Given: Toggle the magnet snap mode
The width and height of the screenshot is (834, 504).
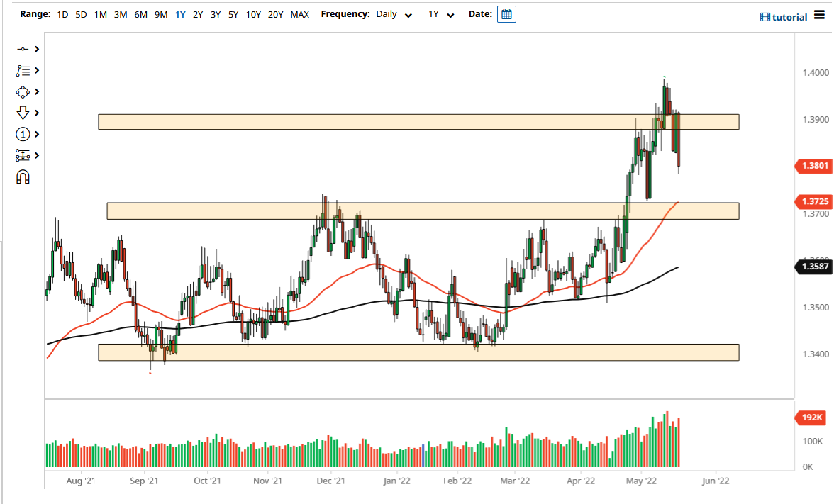Looking at the screenshot, I should click(23, 177).
